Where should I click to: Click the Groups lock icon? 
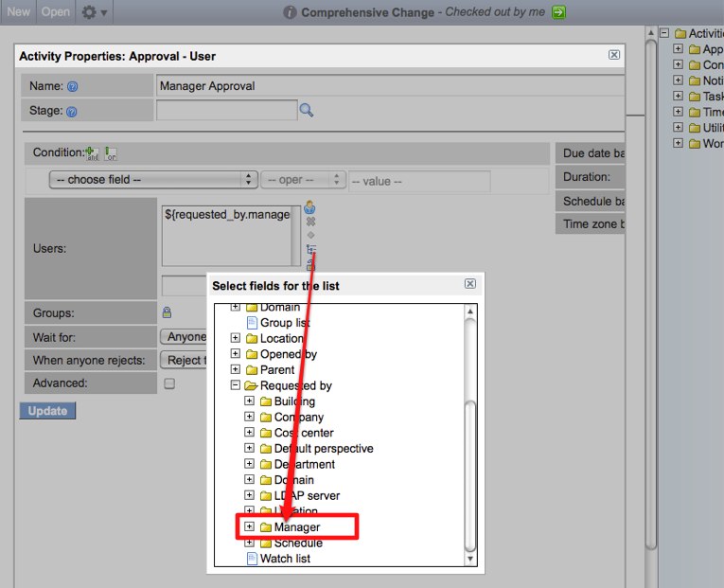pyautogui.click(x=167, y=312)
